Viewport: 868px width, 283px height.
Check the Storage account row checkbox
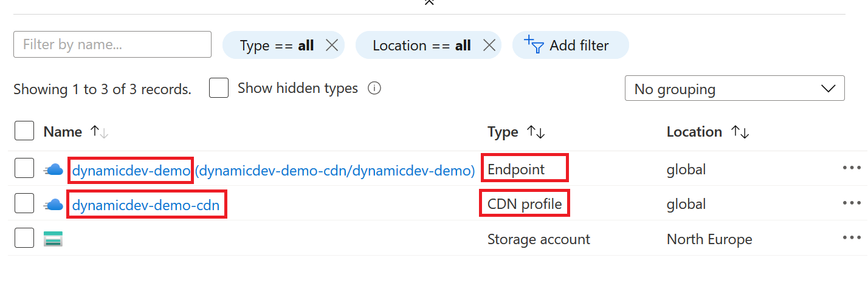click(24, 239)
